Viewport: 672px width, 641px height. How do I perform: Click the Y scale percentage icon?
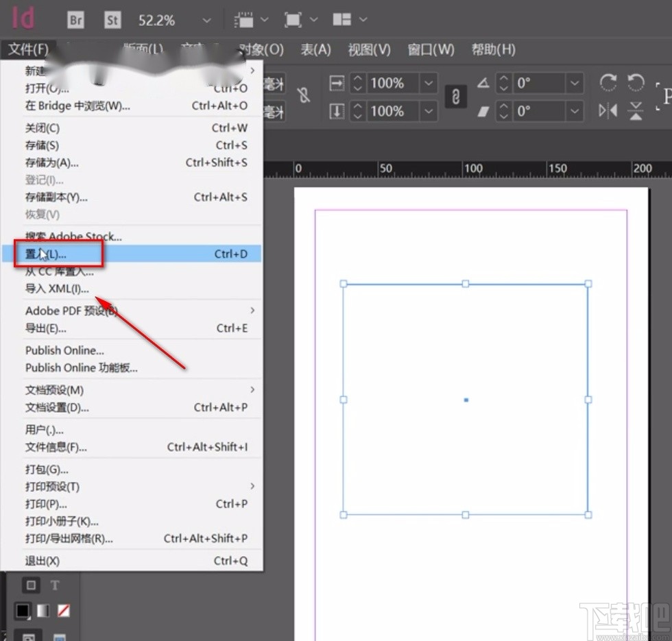coord(337,111)
